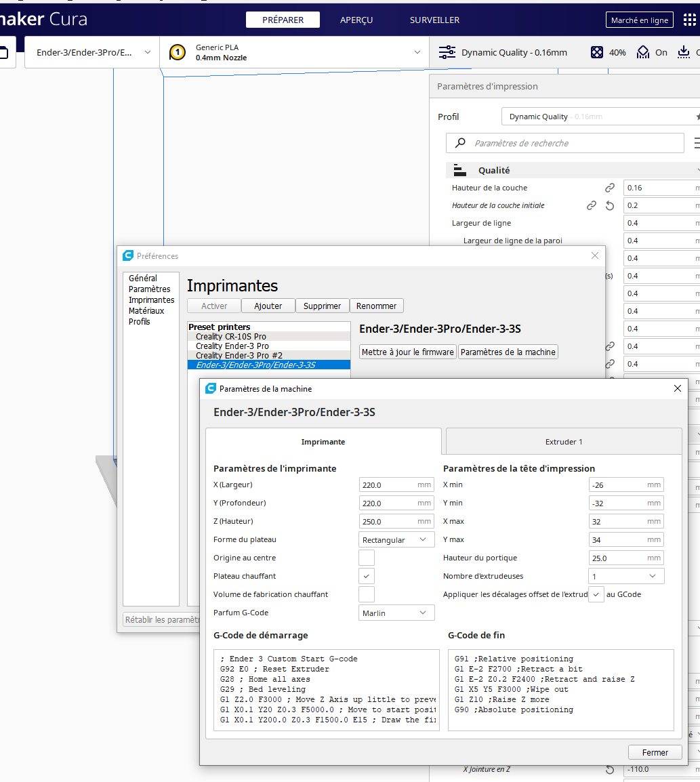Switch to PRÉPARER stage
The width and height of the screenshot is (700, 782).
[283, 20]
